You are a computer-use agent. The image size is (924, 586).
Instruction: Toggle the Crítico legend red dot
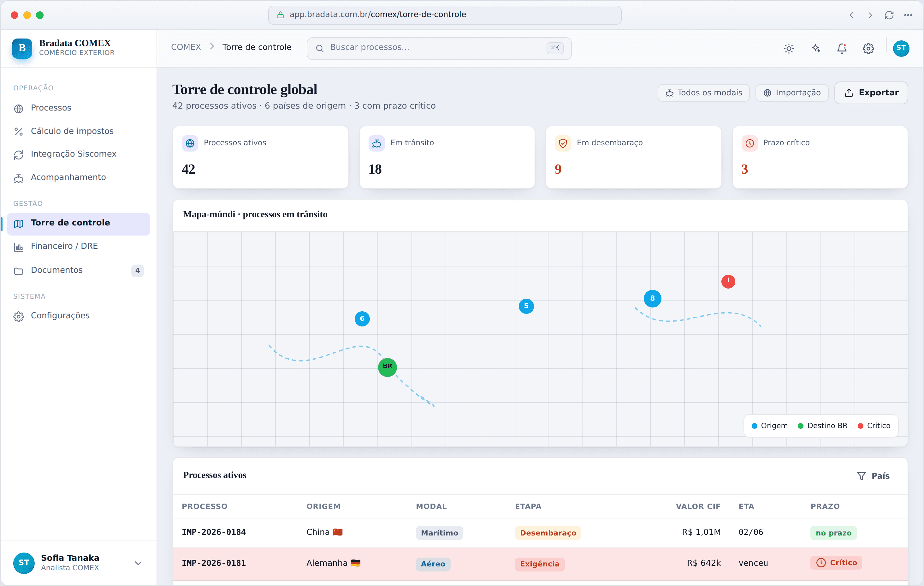tap(860, 426)
